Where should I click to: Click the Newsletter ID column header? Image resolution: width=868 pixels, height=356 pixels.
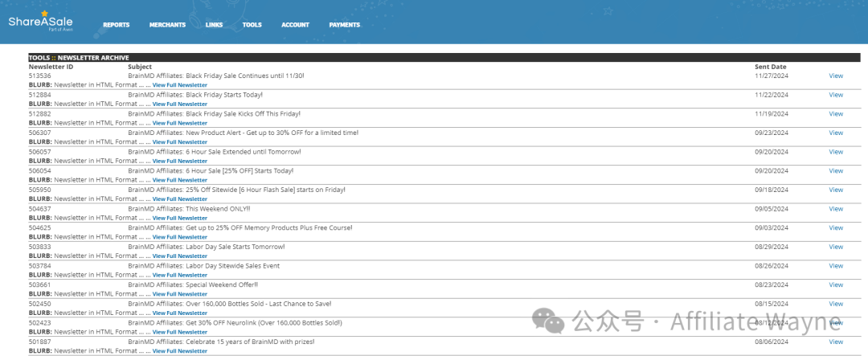pyautogui.click(x=51, y=67)
